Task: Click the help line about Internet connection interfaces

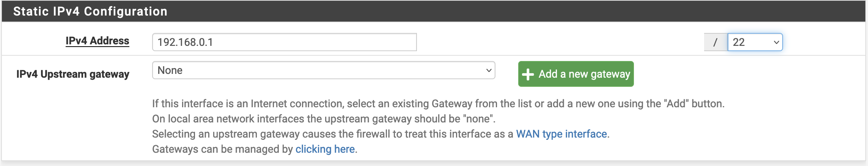Action: click(x=438, y=103)
